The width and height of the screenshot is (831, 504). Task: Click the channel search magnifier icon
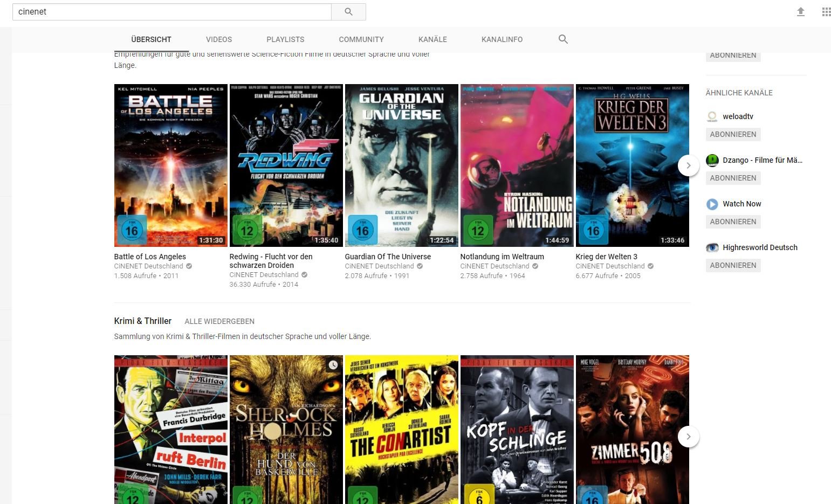click(x=563, y=39)
